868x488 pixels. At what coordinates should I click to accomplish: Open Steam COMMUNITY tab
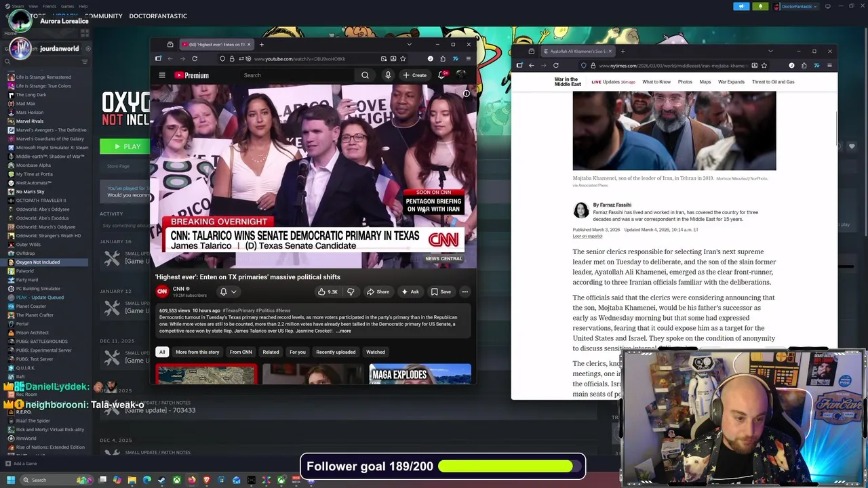(104, 16)
